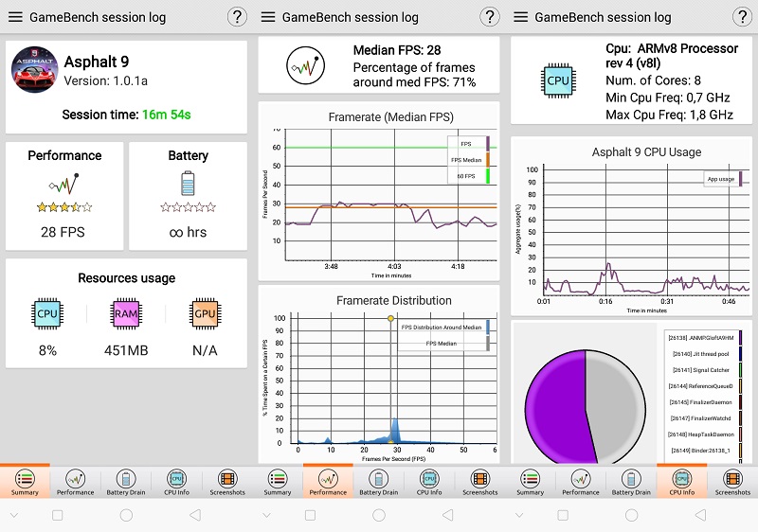
Task: Summary screen: tap the Android home circle
Action: (126, 515)
